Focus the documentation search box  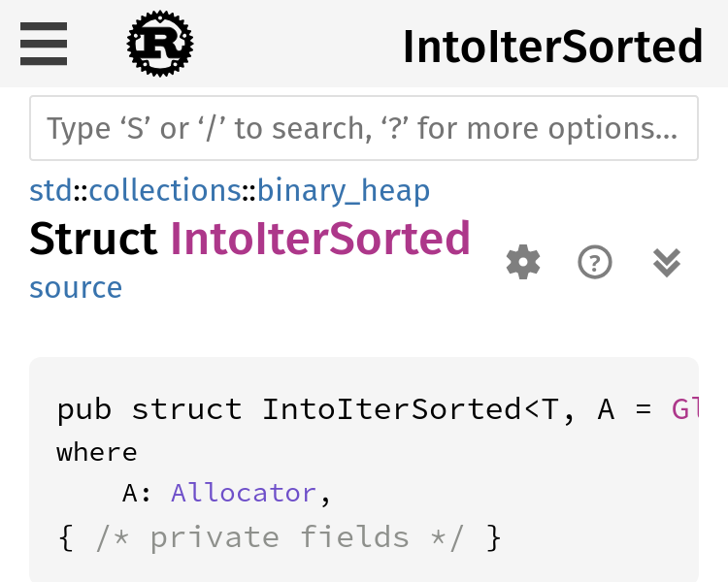tap(363, 128)
